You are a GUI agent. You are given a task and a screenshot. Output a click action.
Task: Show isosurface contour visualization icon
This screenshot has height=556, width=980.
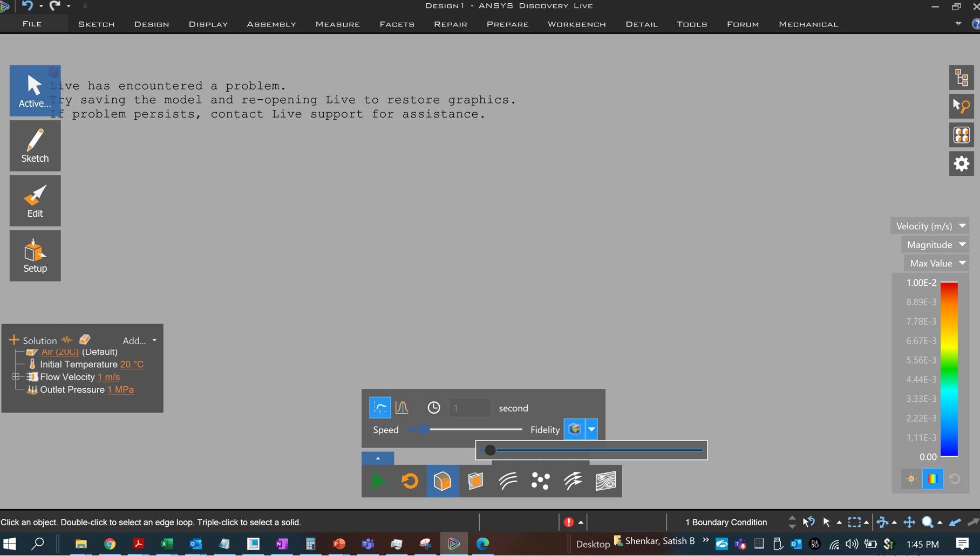(605, 481)
